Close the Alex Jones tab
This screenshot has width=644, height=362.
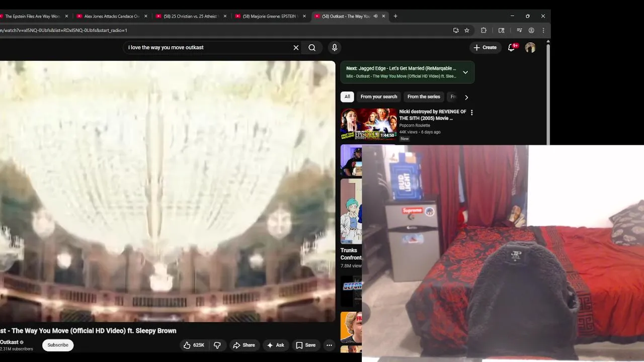tap(146, 16)
